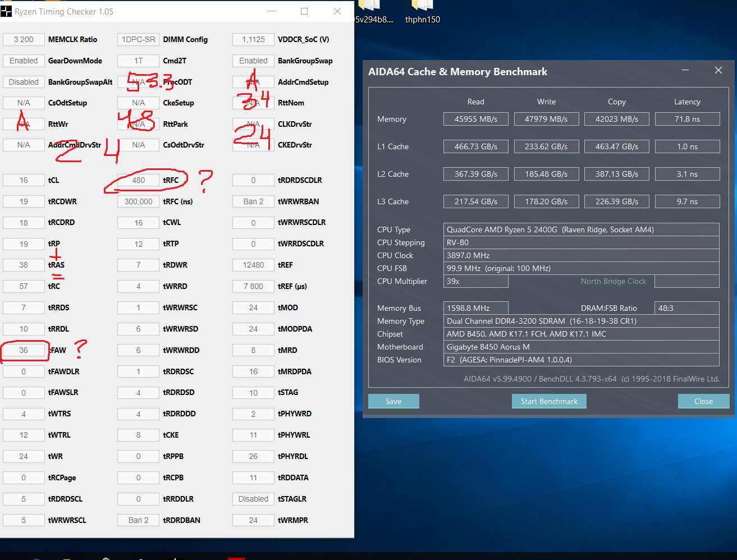This screenshot has height=560, width=737.
Task: Select the Cmd2T value 1T
Action: point(139,61)
